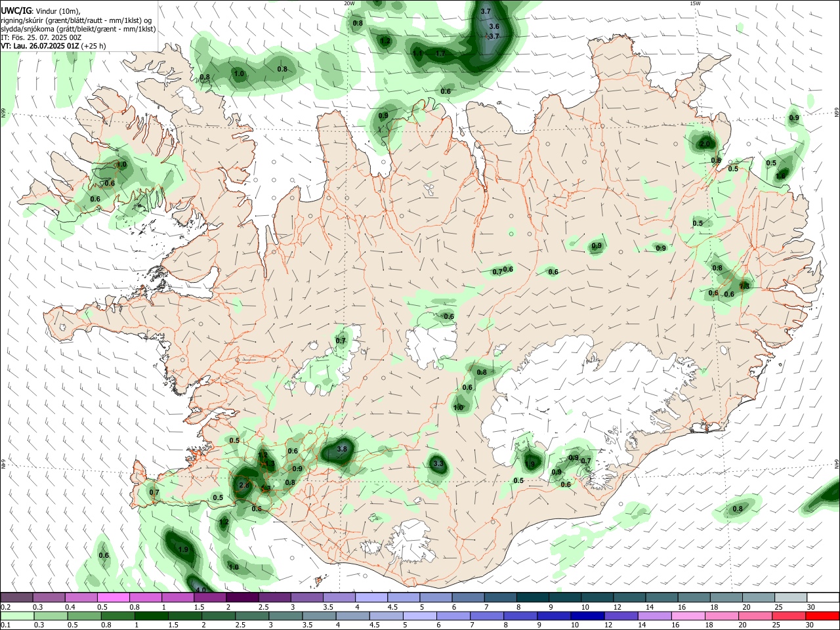Image resolution: width=840 pixels, height=630 pixels.
Task: Click the 20W longitude label
Action: [350, 3]
